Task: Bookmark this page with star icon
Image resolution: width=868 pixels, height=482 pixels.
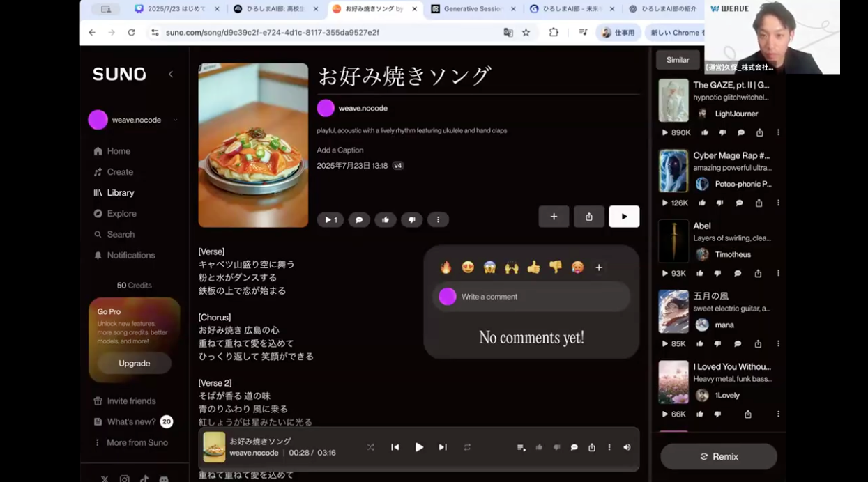Action: coord(526,32)
